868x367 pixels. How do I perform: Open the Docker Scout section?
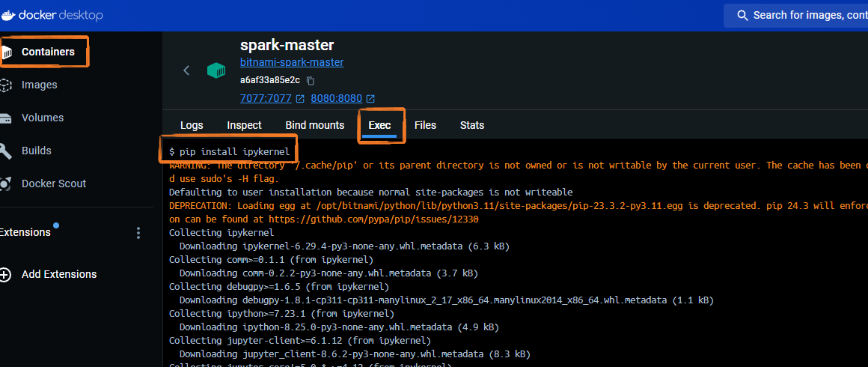point(54,183)
